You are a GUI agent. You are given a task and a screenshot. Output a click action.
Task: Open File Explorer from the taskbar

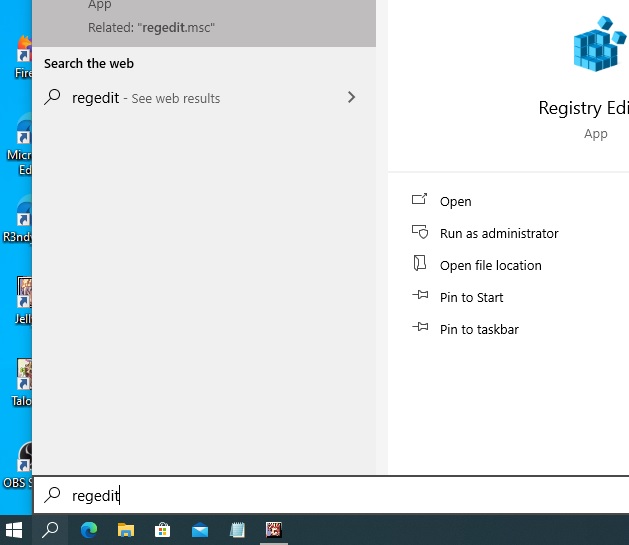[126, 530]
